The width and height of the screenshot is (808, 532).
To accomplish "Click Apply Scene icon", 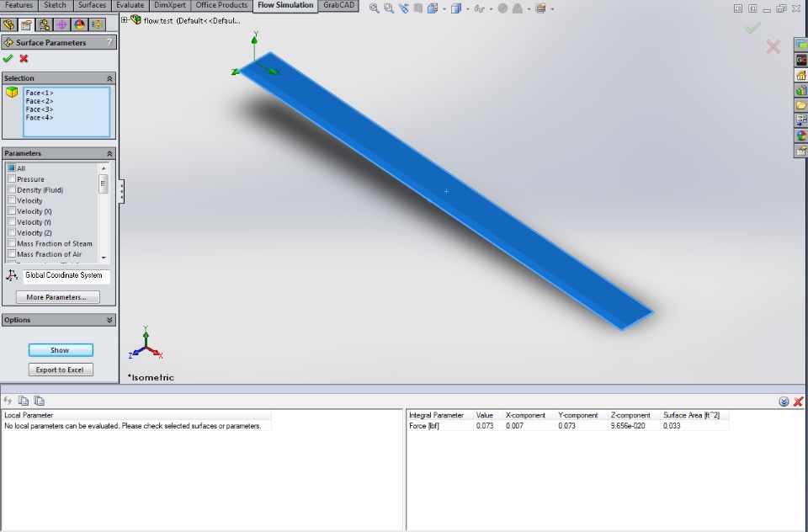I will 518,8.
